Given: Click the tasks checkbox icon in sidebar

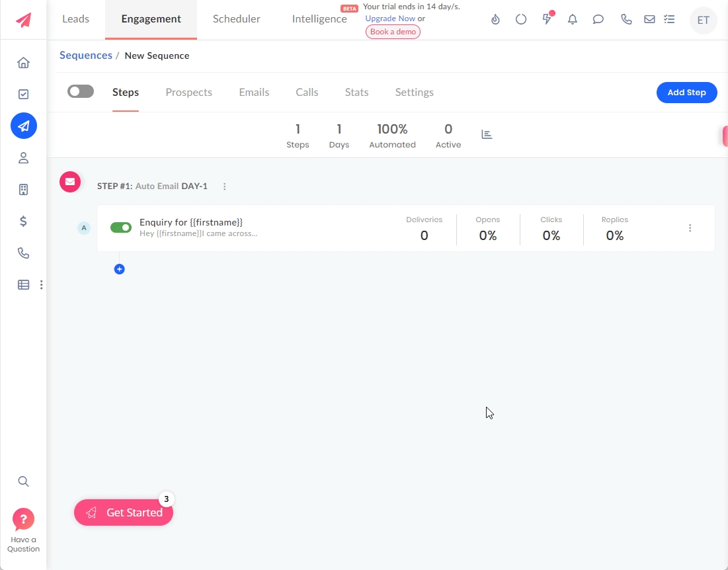Looking at the screenshot, I should pyautogui.click(x=23, y=95).
